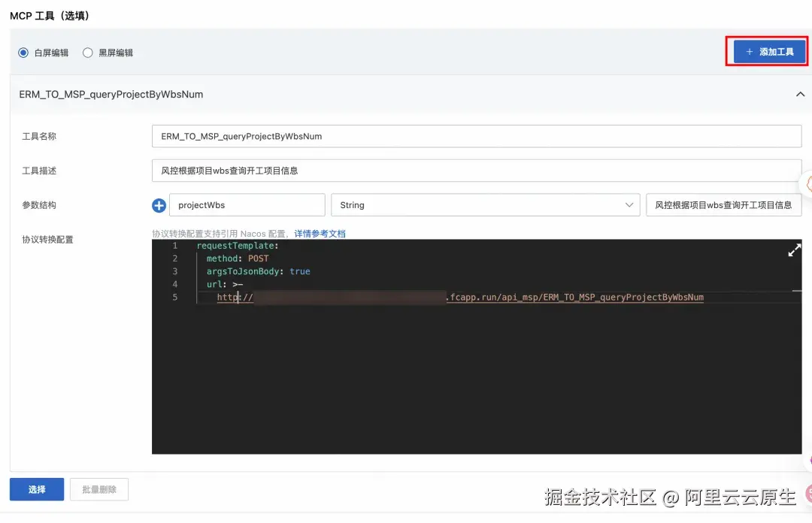This screenshot has width=812, height=523.
Task: Click the plus icon inside 添加工具 button
Action: [748, 51]
